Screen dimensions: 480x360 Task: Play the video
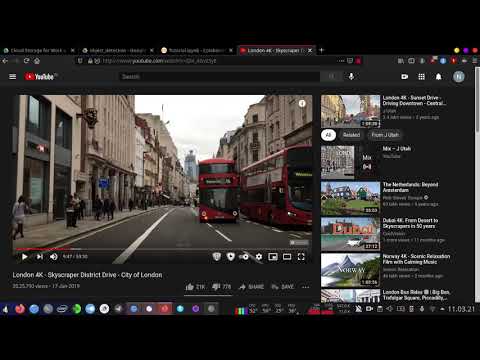tap(24, 257)
